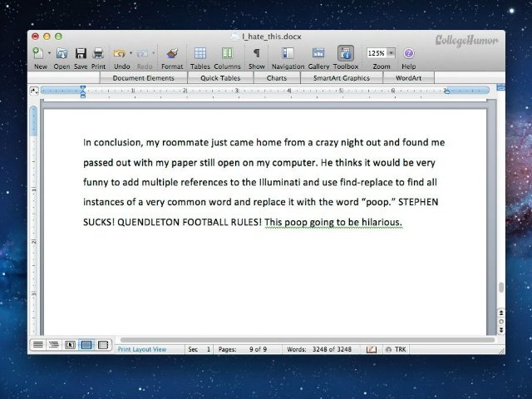Viewport: 532px width, 399px height.
Task: Open the SmartArt Graphics tab
Action: pyautogui.click(x=339, y=78)
